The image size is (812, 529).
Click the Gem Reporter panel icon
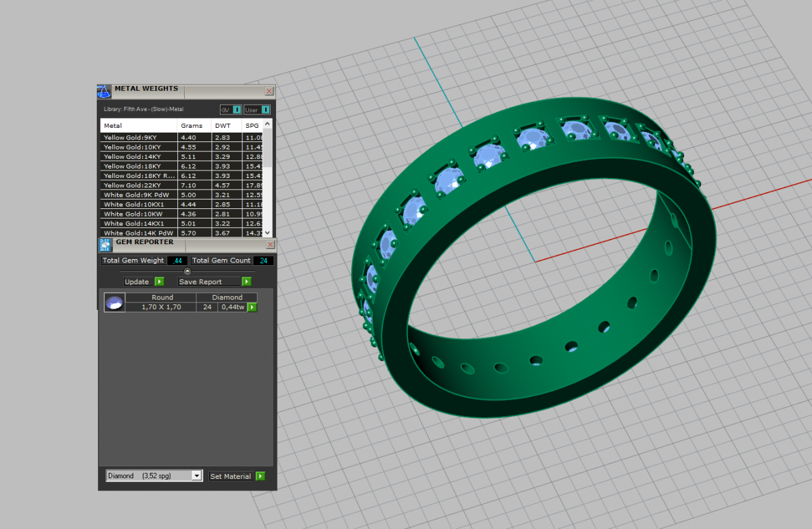(105, 244)
